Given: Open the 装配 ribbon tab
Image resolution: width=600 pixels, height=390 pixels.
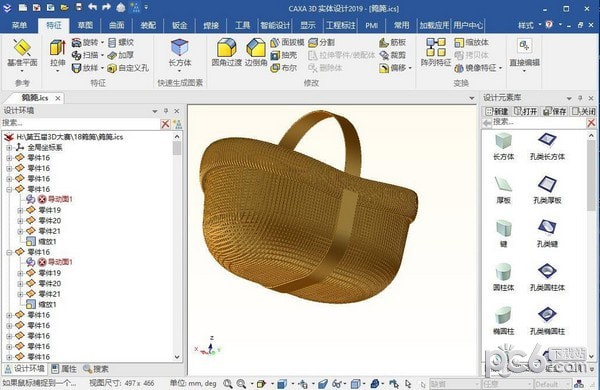Looking at the screenshot, I should pyautogui.click(x=148, y=25).
